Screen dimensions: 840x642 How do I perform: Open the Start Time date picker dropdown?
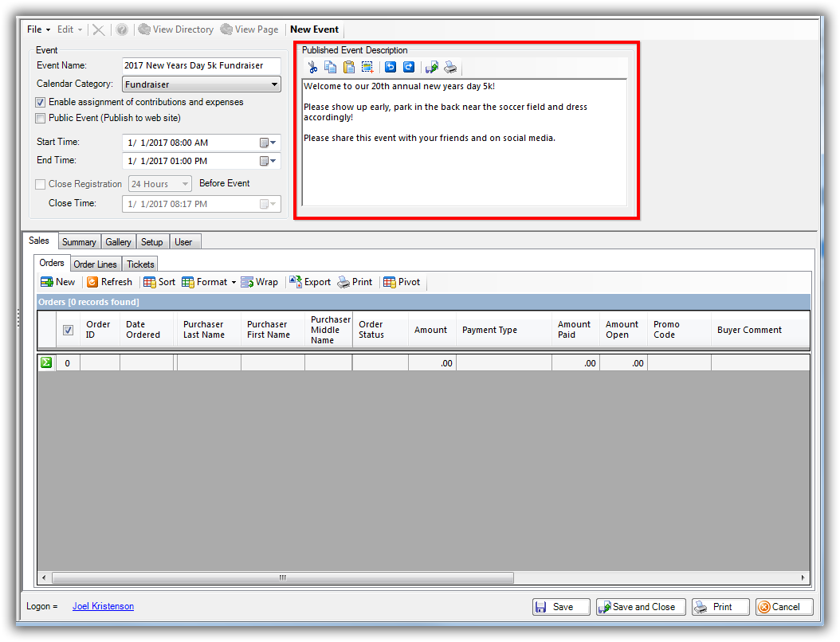coord(269,143)
